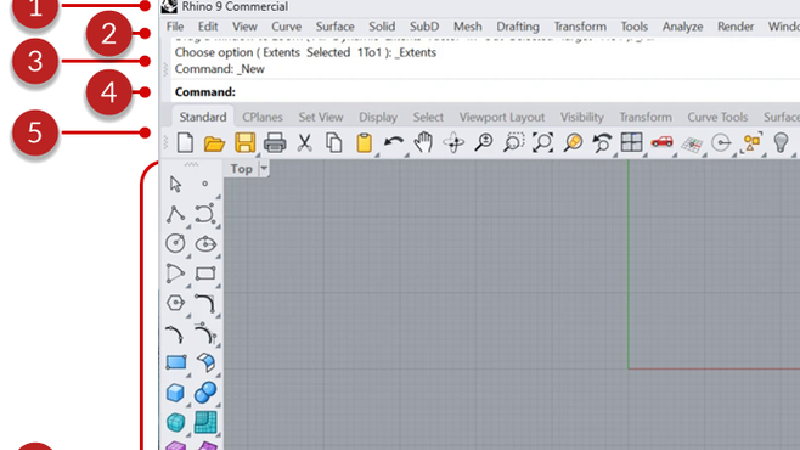This screenshot has width=800, height=450.
Task: Open the Render menu
Action: click(735, 27)
